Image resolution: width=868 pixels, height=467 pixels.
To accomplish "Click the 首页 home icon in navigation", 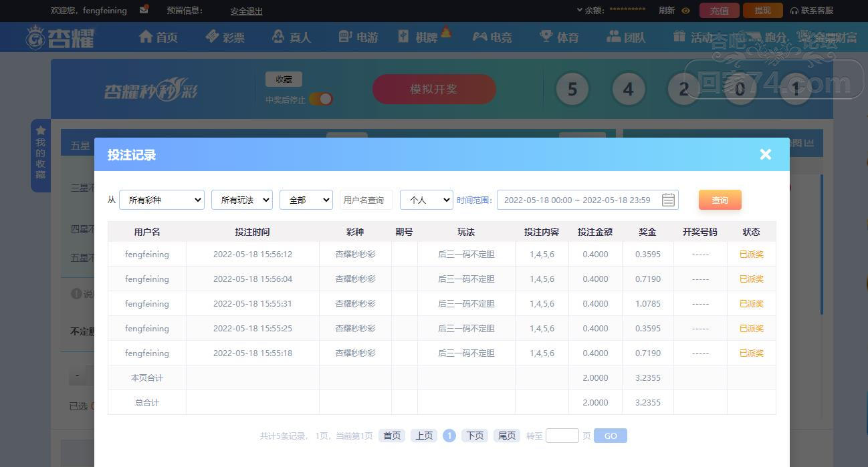I will [x=146, y=37].
